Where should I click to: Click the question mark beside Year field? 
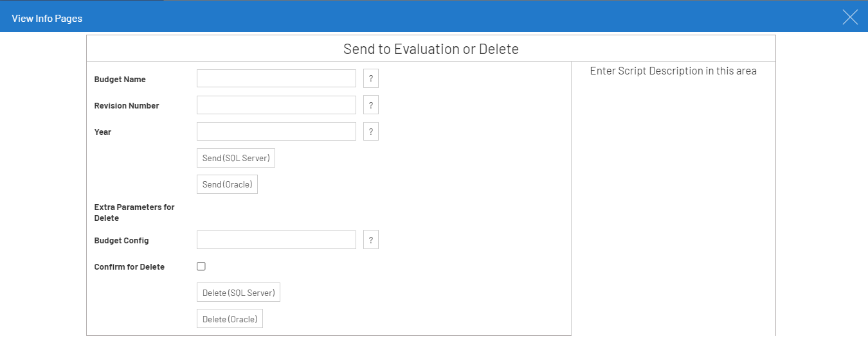(371, 132)
